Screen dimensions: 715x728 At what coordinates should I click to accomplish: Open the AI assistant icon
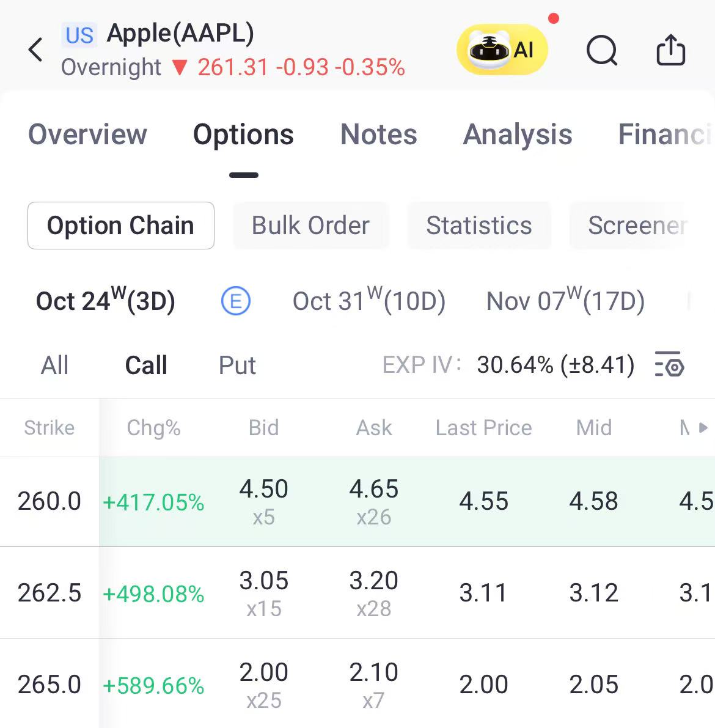tap(502, 50)
